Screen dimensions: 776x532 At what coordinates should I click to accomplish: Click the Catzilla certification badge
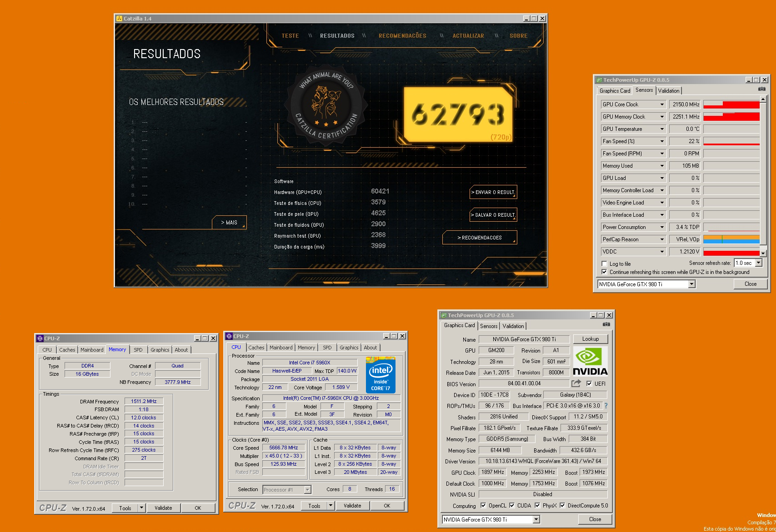click(326, 105)
